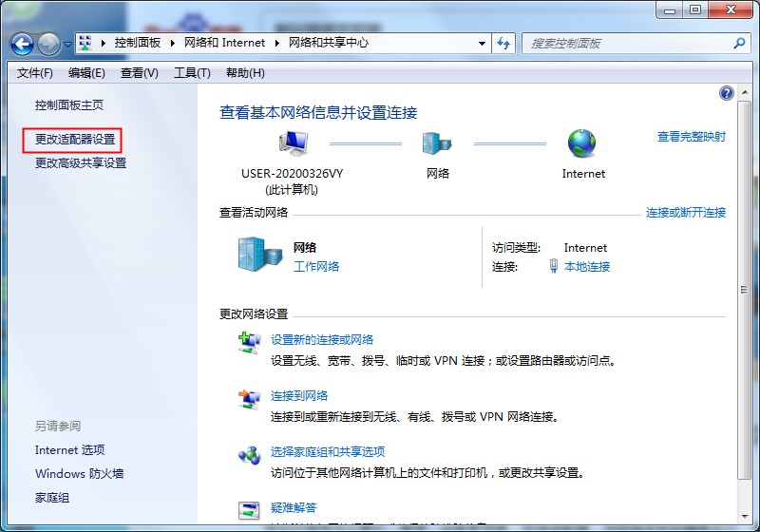Click the network icon in the map
This screenshot has height=532, width=760.
coord(437,143)
